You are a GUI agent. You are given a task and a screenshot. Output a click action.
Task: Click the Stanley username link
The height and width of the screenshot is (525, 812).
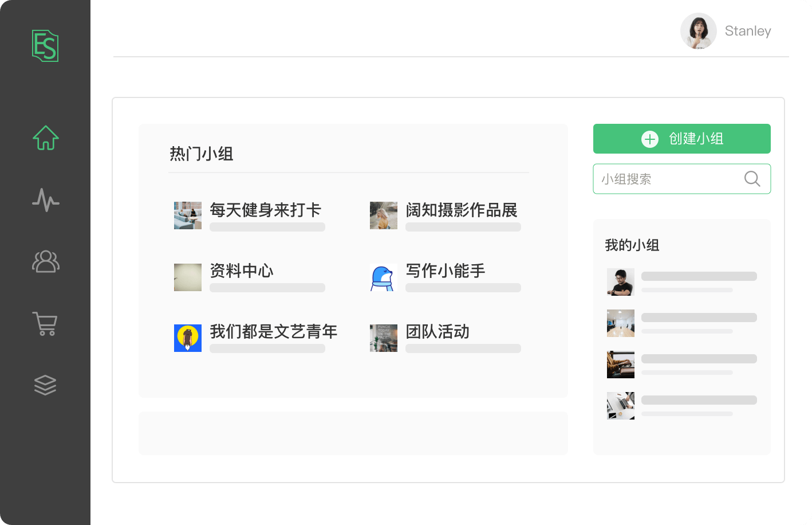point(748,31)
